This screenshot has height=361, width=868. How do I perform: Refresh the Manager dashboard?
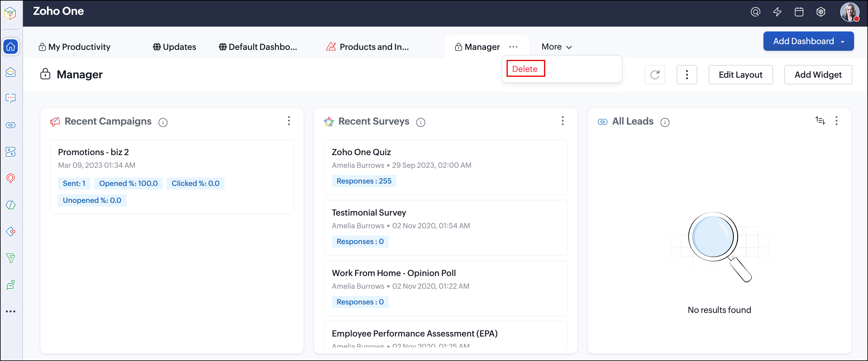(655, 74)
